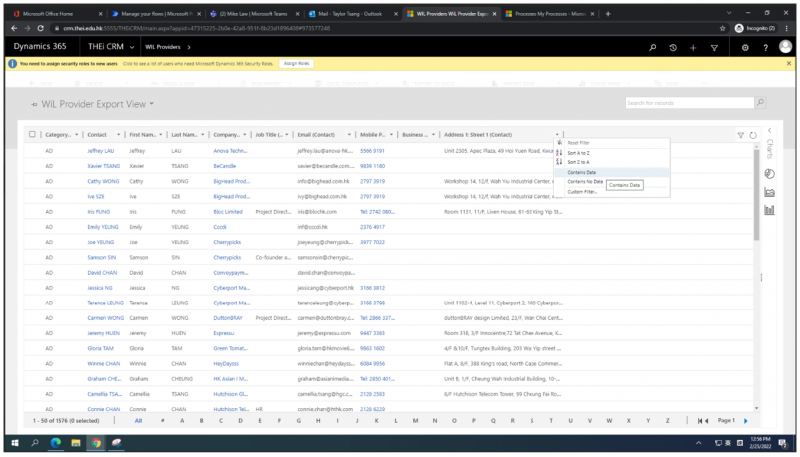
Task: Open the Last Name column filter dropdown
Action: point(203,135)
